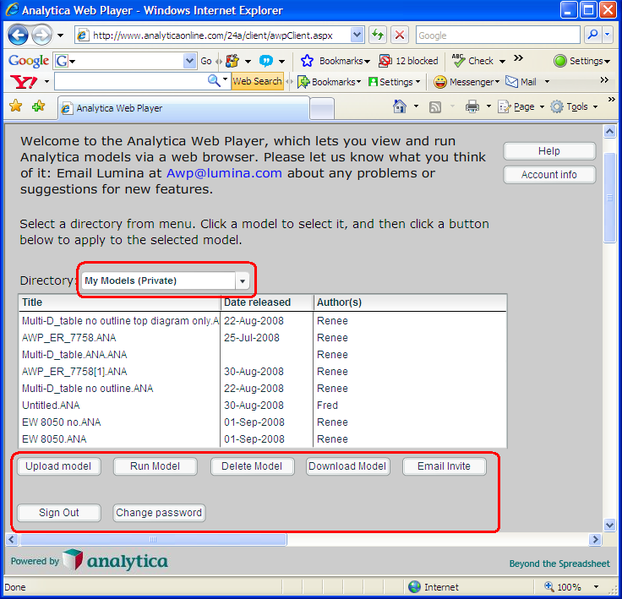Click the 12 blocked popup blocker icon
Image resolution: width=622 pixels, height=599 pixels.
click(384, 61)
